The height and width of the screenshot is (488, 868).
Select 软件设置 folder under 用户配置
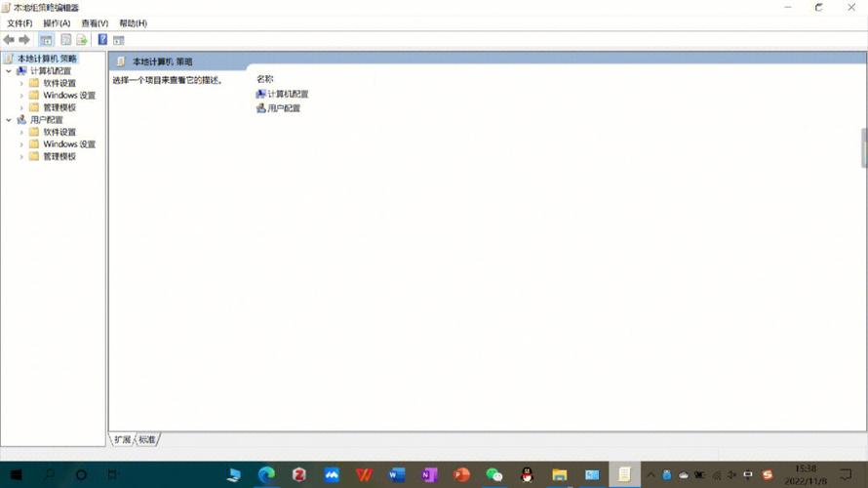click(59, 132)
